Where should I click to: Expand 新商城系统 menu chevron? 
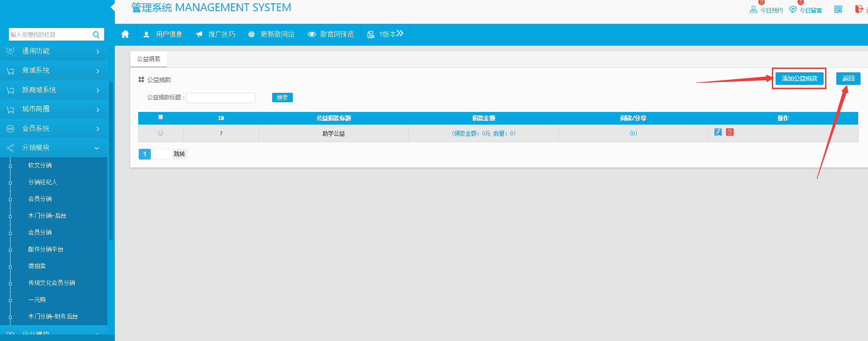point(98,90)
